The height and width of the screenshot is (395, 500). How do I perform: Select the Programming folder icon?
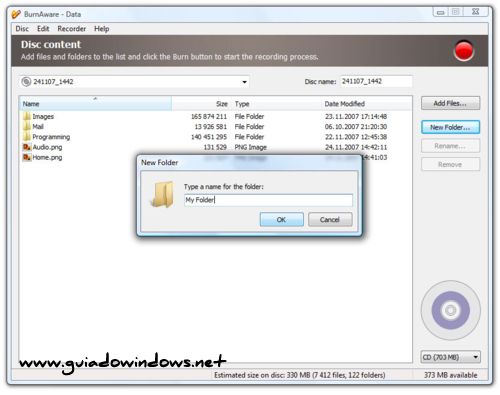(27, 137)
